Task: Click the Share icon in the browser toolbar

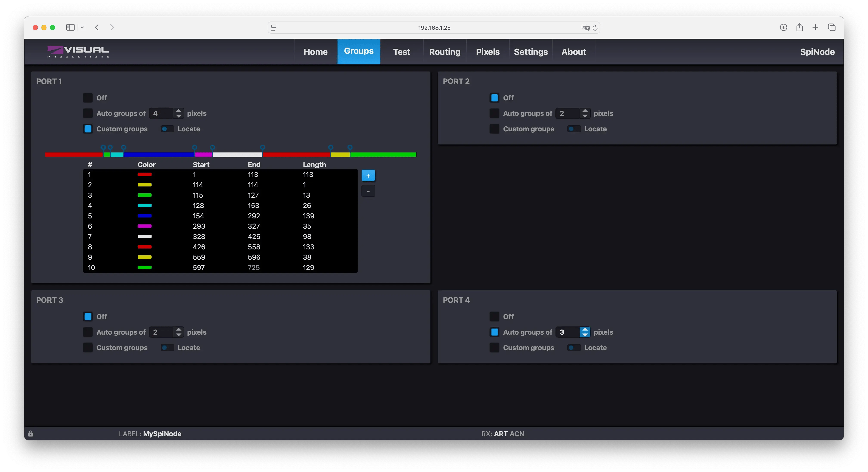Action: [800, 27]
